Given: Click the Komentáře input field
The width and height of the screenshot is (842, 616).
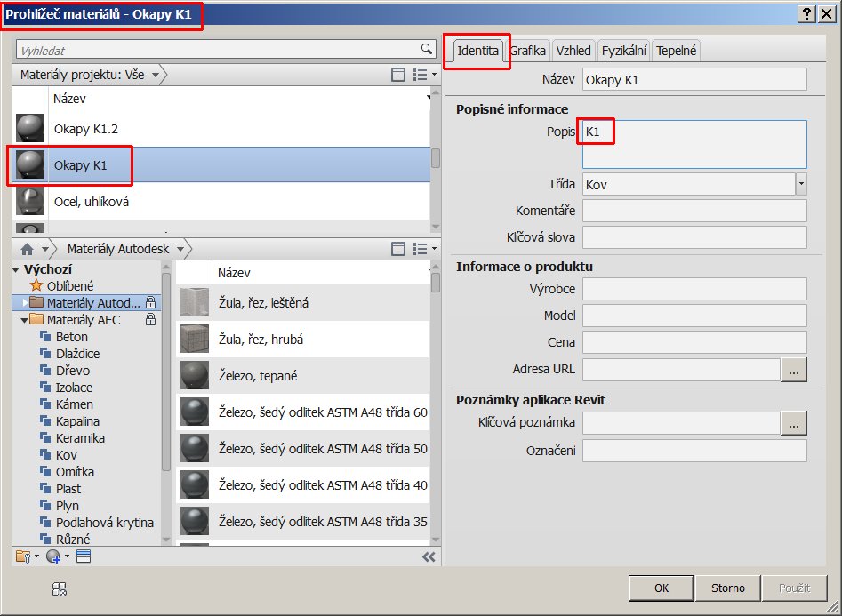Looking at the screenshot, I should coord(694,211).
